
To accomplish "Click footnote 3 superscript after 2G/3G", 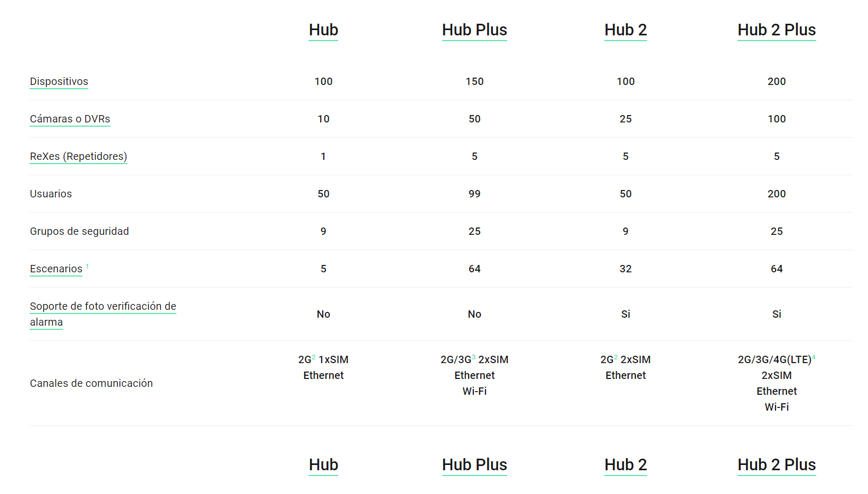I will 474,357.
